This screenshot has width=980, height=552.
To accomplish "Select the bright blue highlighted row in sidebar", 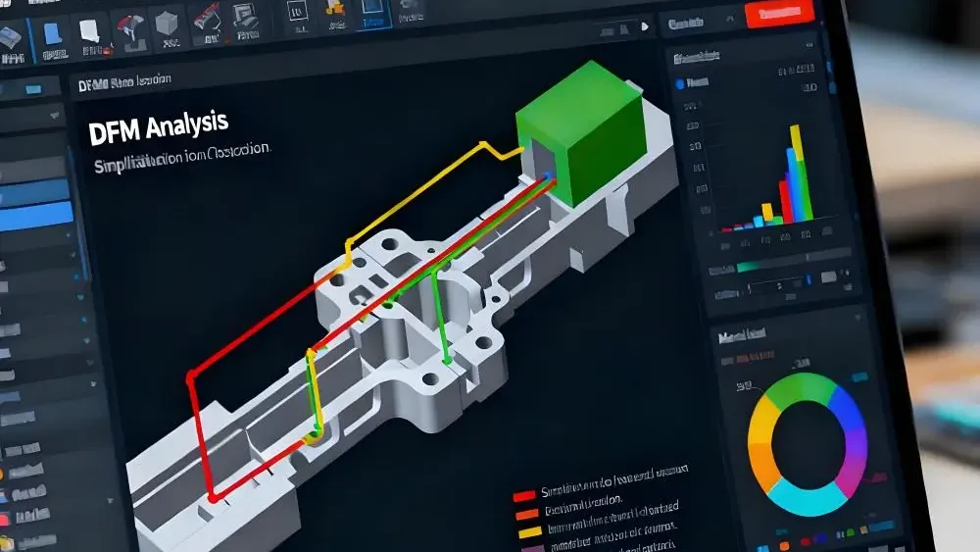I will 36,216.
